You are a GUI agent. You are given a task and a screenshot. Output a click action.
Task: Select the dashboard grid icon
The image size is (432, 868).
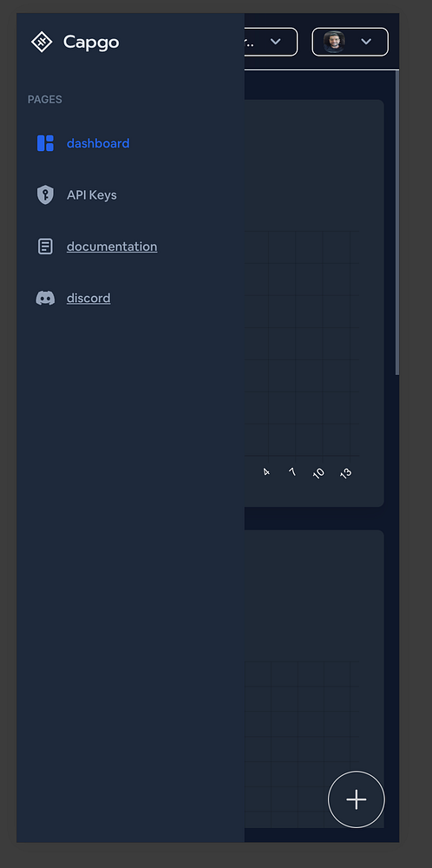pos(45,143)
